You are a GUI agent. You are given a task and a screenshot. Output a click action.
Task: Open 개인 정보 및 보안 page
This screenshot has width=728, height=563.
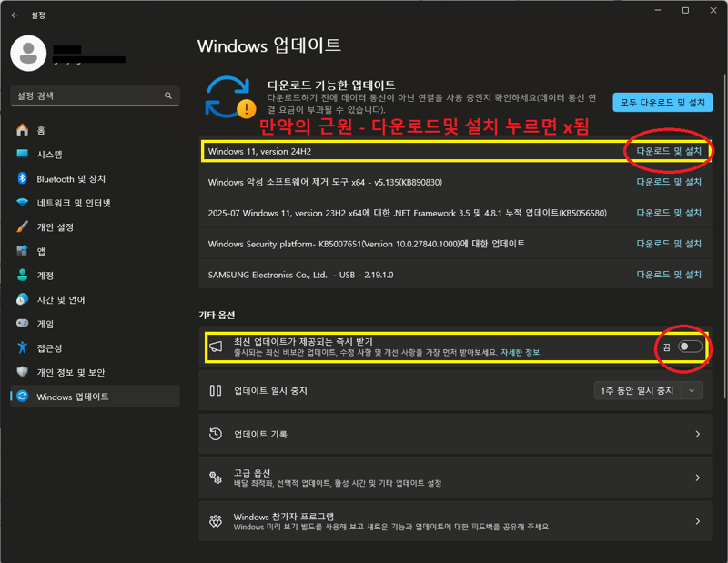click(95, 372)
